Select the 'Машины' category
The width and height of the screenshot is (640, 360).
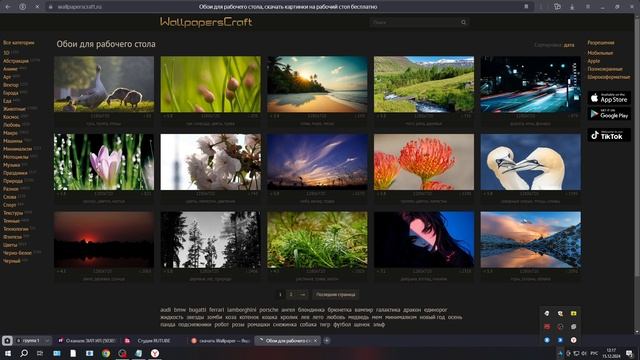[13, 141]
